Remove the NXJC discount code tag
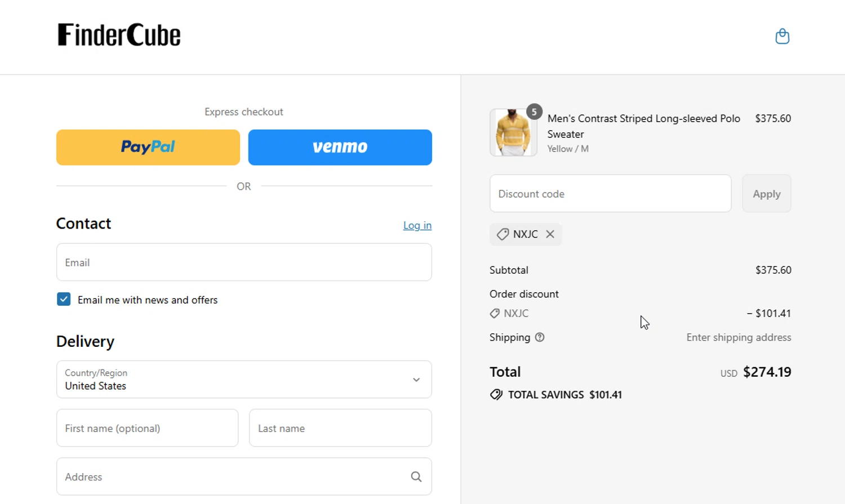845x504 pixels. (550, 234)
